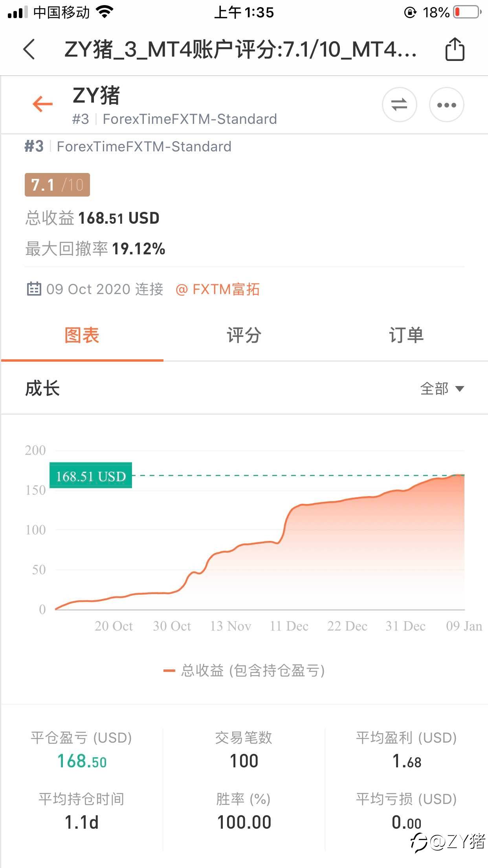Expand the 全部 time range dropdown

click(442, 389)
